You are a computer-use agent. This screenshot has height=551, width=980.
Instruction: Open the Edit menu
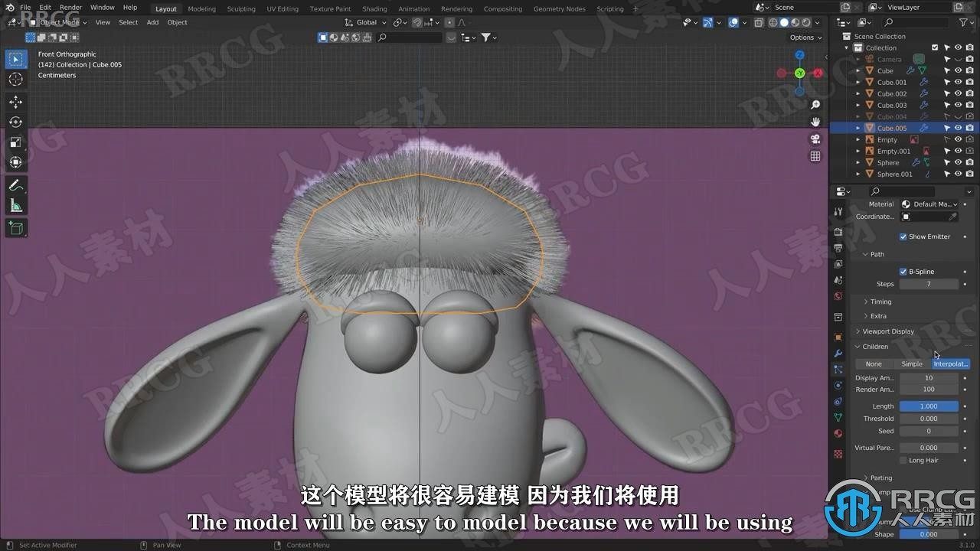click(x=45, y=8)
